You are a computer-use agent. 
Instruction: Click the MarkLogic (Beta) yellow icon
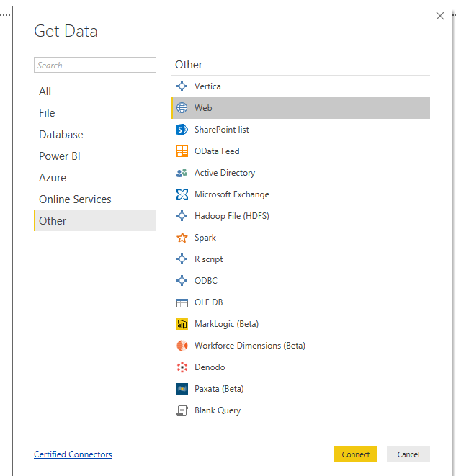[182, 324]
